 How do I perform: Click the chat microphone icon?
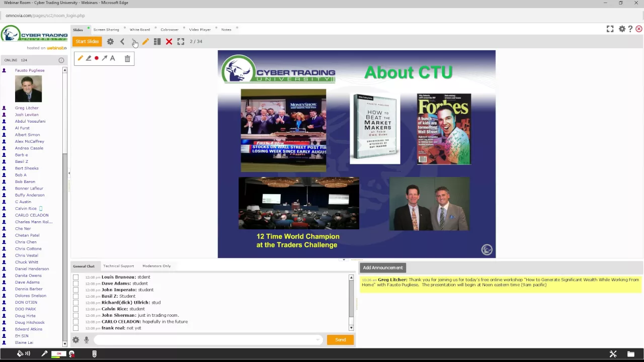(x=87, y=340)
